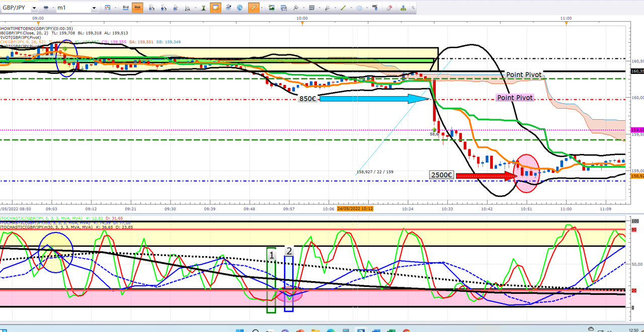Viewport: 644px width, 332px height.
Task: Select the zoom magnifier tool
Action: point(188,8)
